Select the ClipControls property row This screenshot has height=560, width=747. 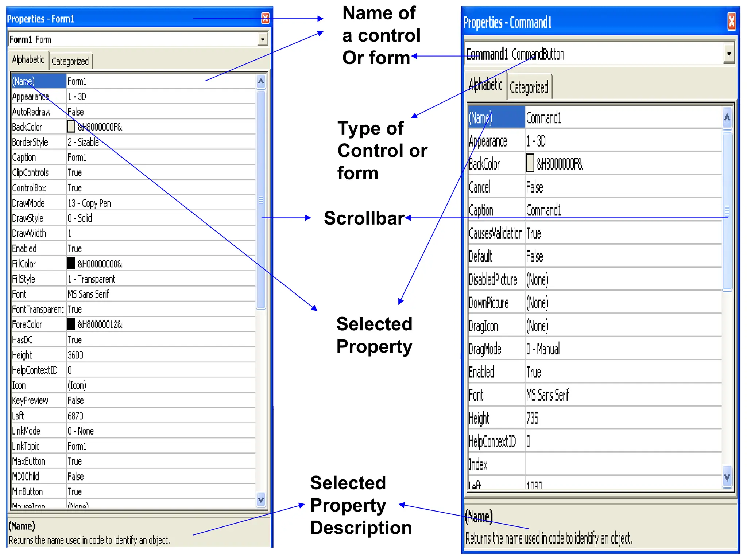point(133,172)
